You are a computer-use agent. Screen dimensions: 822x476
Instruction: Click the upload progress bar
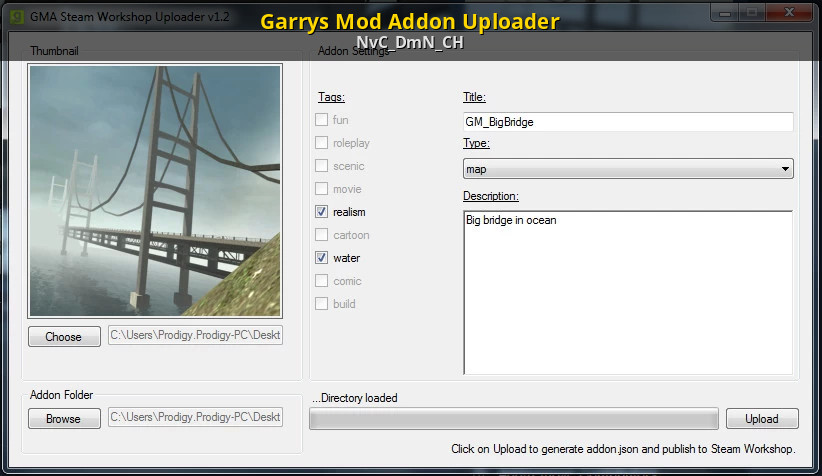pyautogui.click(x=513, y=419)
